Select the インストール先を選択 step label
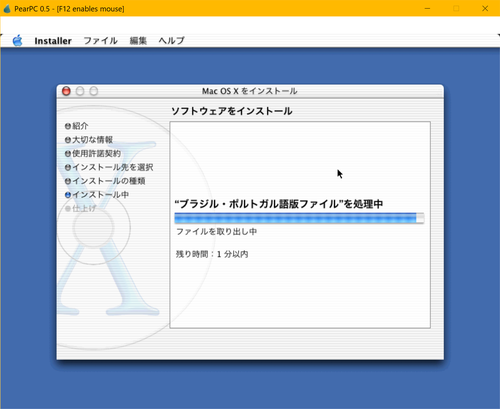Viewport: 500px width, 409px height. (113, 167)
